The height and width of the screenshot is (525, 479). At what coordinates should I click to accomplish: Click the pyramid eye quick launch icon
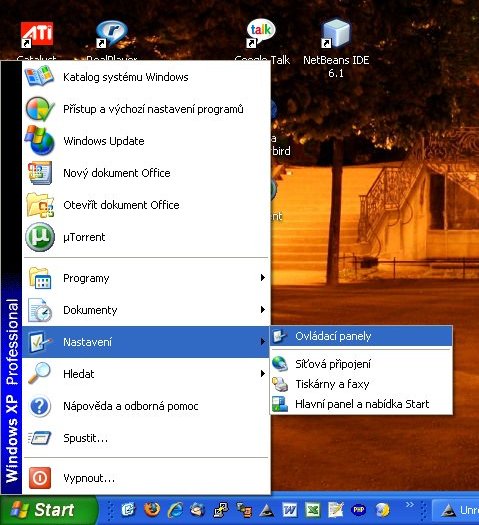pos(267,510)
